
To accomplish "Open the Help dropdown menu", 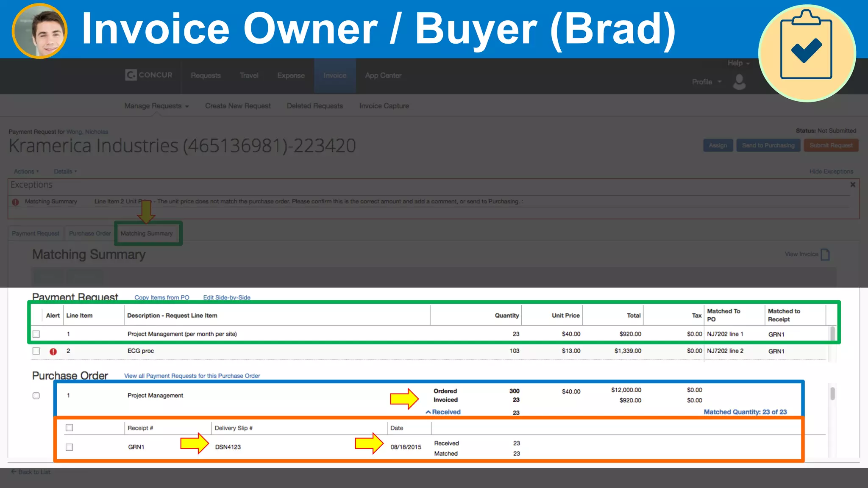I will pyautogui.click(x=739, y=63).
